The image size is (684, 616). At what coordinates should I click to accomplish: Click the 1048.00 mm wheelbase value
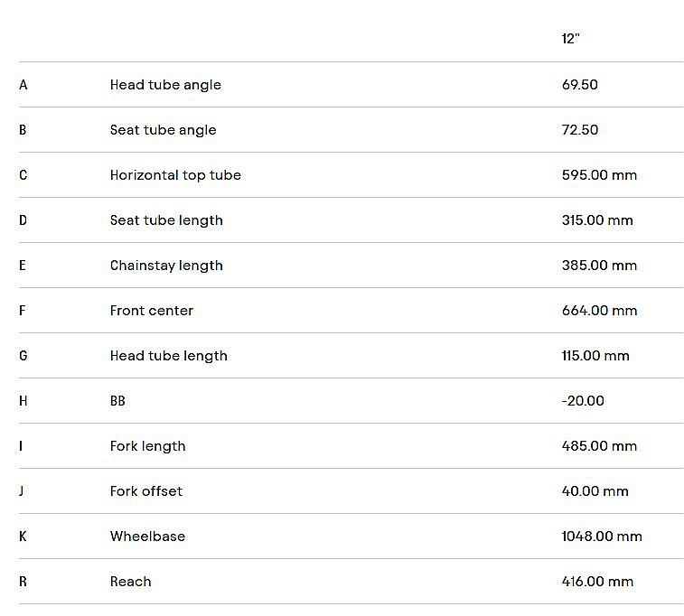coord(602,537)
